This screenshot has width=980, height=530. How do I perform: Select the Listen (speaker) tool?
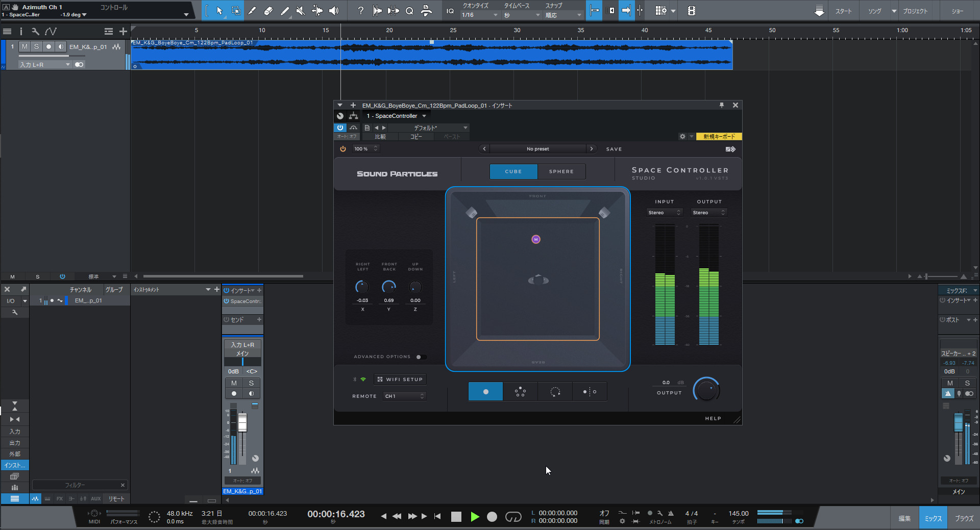click(x=334, y=11)
